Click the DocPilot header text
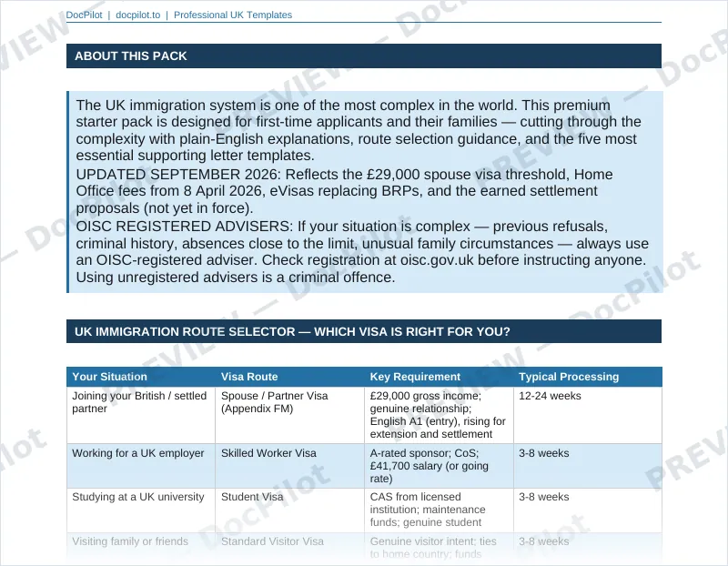Viewport: 728px width, 566px height. click(x=84, y=15)
